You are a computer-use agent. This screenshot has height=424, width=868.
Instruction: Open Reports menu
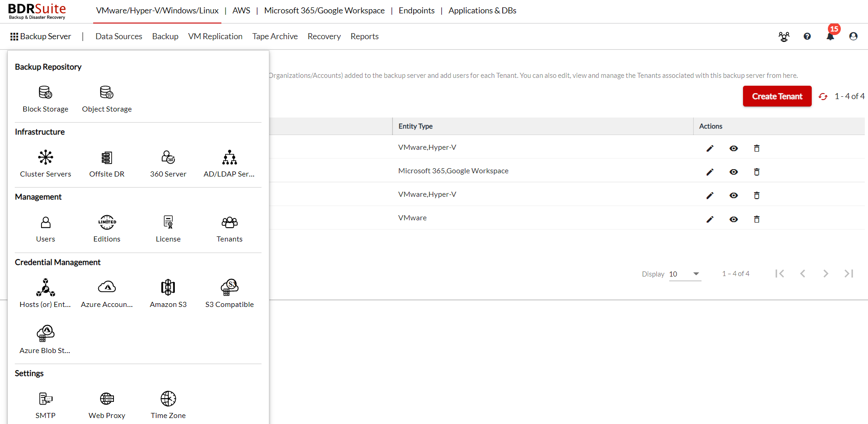pyautogui.click(x=364, y=36)
